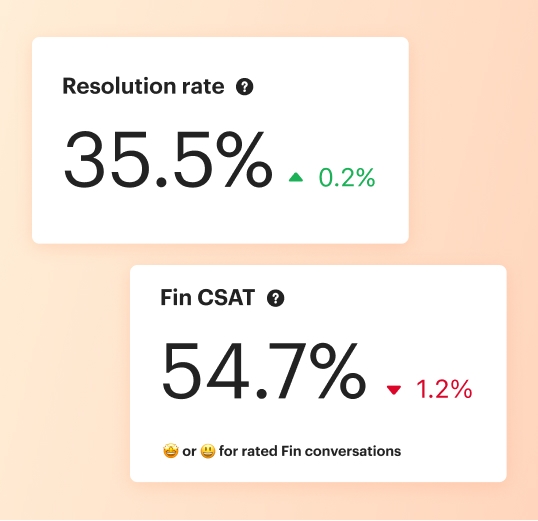Click the 54.7% CSAT value

264,371
